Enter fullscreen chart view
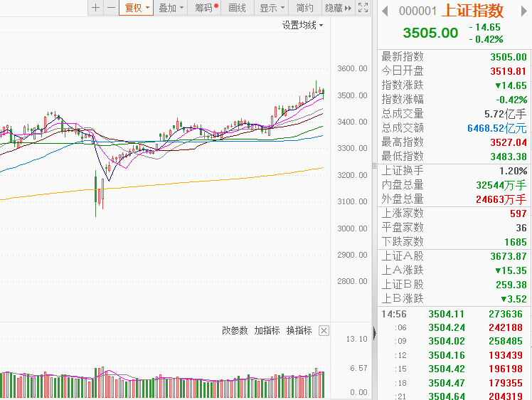Viewport: 532px width, 400px height. coord(363,8)
